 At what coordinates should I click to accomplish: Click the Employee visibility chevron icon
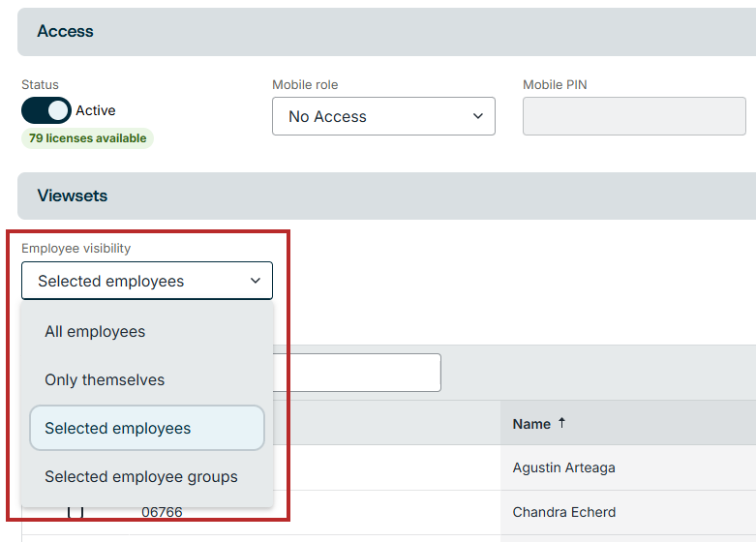255,281
